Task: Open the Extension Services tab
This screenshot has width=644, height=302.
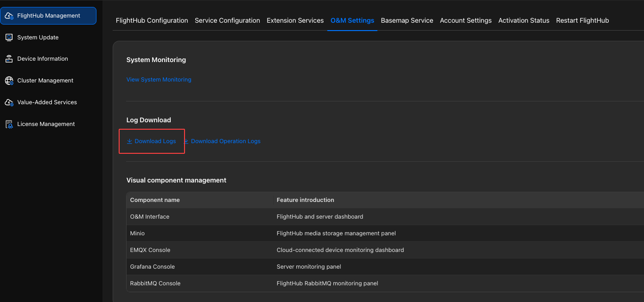Action: coord(295,20)
